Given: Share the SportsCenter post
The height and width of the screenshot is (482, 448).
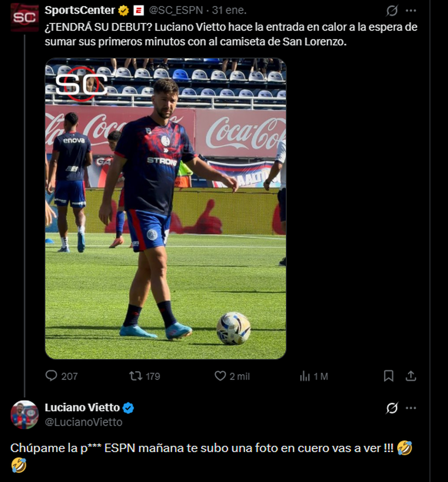Looking at the screenshot, I should point(411,376).
